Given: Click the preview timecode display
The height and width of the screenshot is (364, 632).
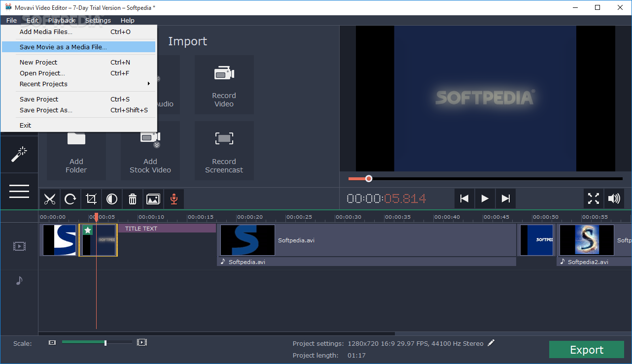Looking at the screenshot, I should click(x=386, y=199).
